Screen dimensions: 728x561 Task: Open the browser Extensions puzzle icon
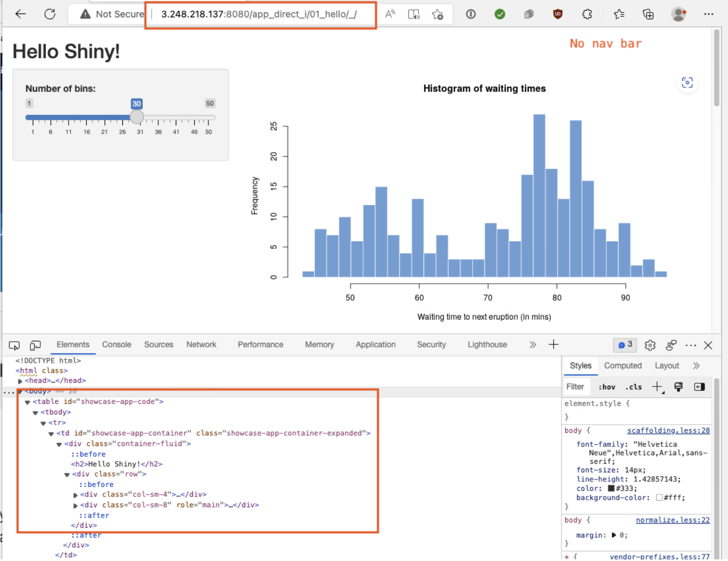pos(587,14)
